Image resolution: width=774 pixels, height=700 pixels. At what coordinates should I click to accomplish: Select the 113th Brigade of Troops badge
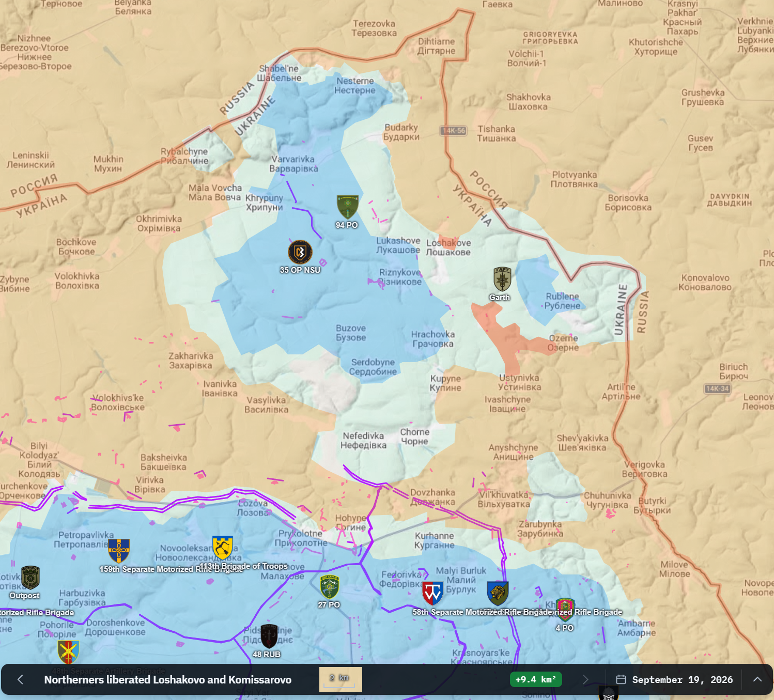[223, 548]
